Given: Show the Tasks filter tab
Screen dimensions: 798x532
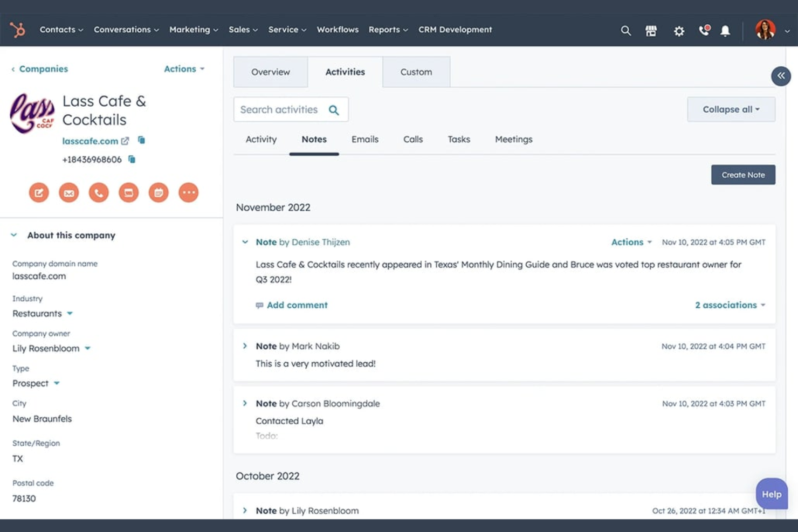Looking at the screenshot, I should tap(459, 140).
